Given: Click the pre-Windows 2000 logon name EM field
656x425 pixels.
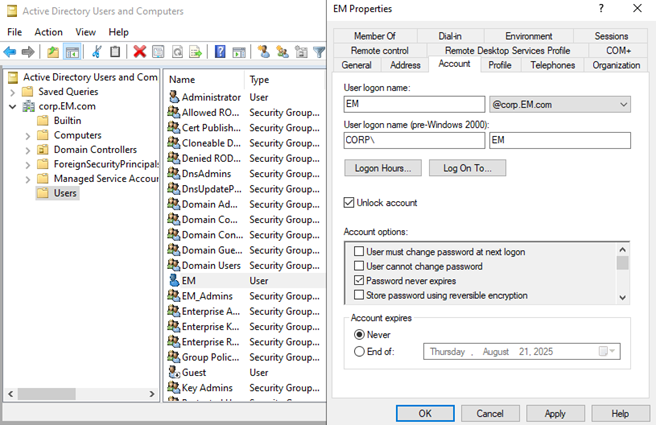Looking at the screenshot, I should pos(560,140).
